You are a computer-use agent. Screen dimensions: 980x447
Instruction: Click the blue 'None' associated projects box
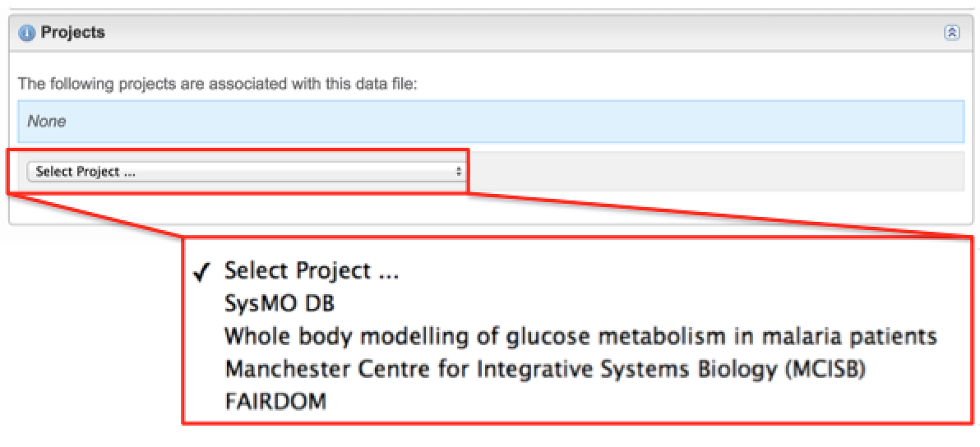(x=493, y=122)
